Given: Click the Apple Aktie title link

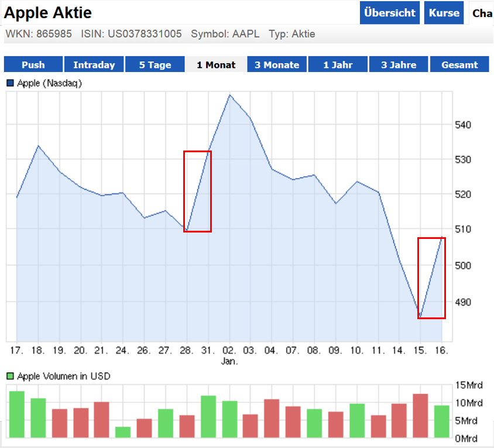Looking at the screenshot, I should [47, 12].
